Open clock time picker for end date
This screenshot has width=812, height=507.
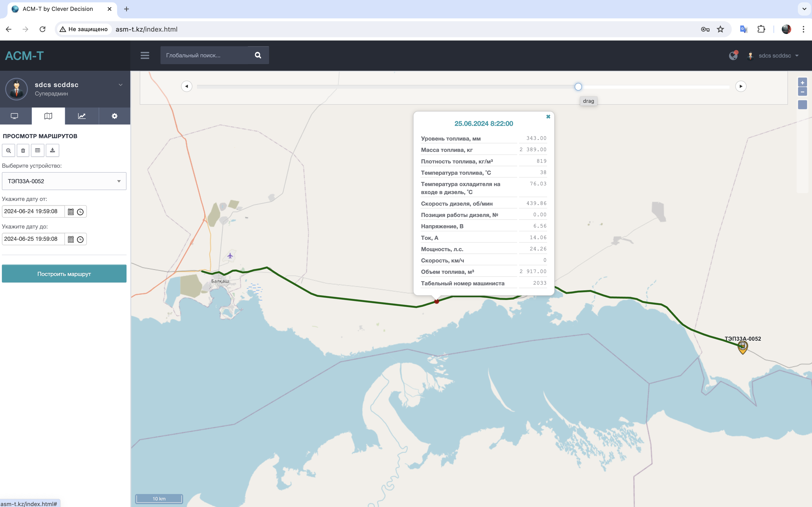80,239
